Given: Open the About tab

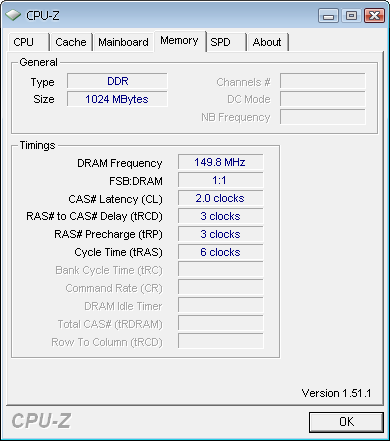Looking at the screenshot, I should coord(267,42).
